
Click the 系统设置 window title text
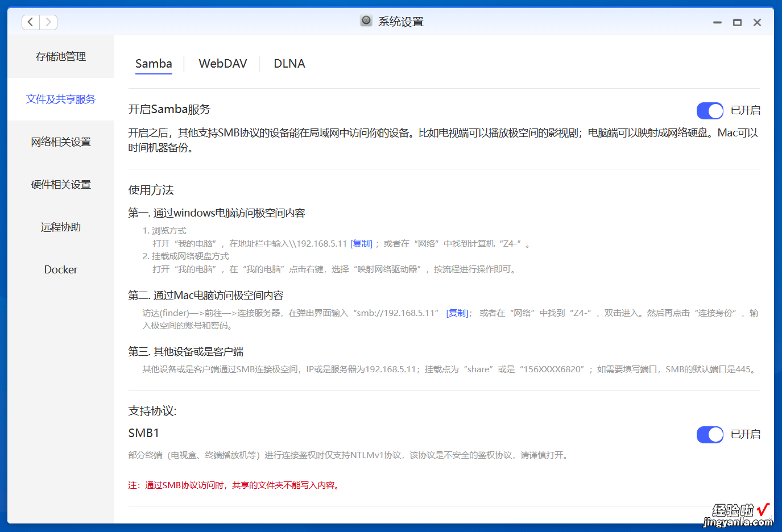click(x=401, y=22)
